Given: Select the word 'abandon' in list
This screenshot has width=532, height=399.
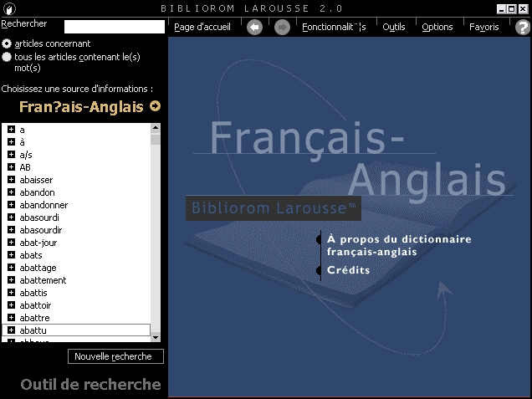Looking at the screenshot, I should point(37,192).
